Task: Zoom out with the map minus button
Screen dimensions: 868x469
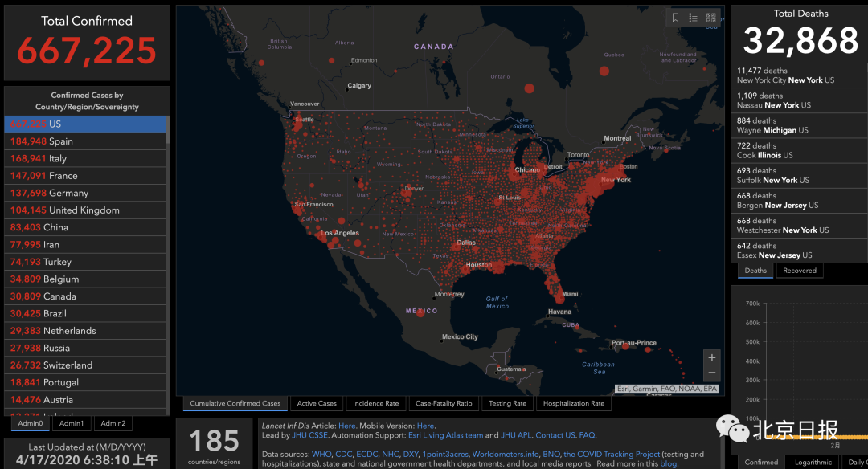Action: click(712, 373)
